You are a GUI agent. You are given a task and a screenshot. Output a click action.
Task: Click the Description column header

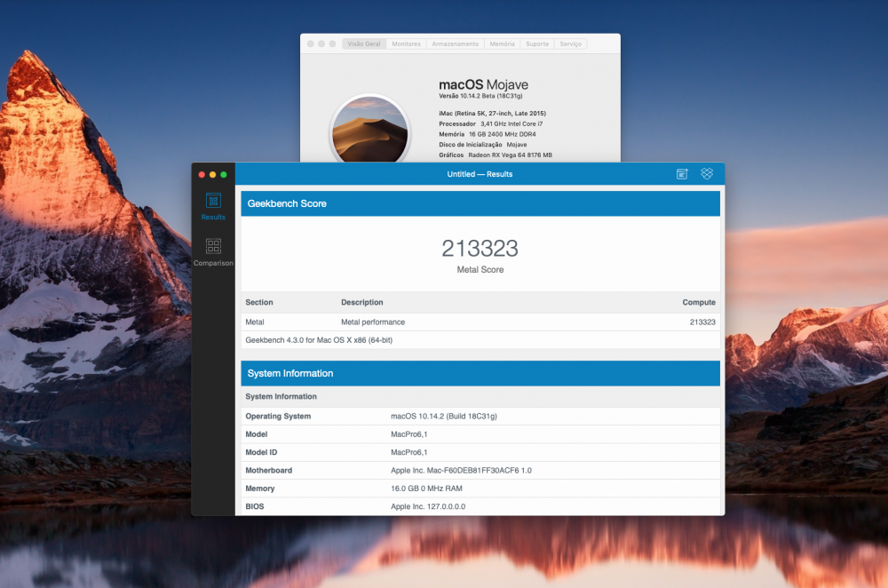[362, 303]
